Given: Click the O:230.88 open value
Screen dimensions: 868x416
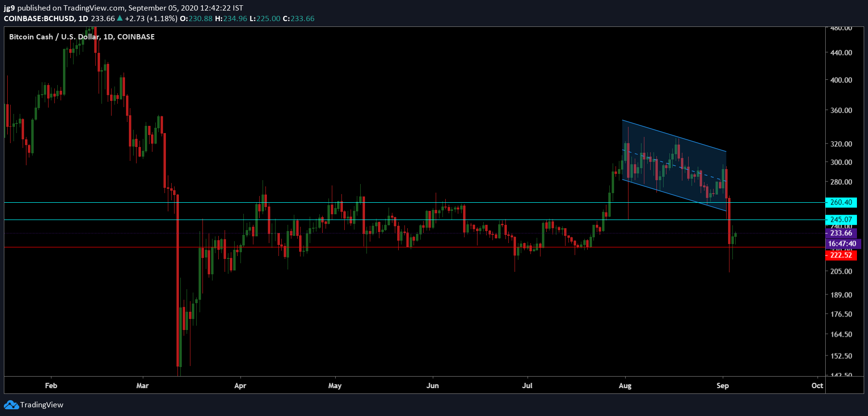Looking at the screenshot, I should tap(196, 19).
